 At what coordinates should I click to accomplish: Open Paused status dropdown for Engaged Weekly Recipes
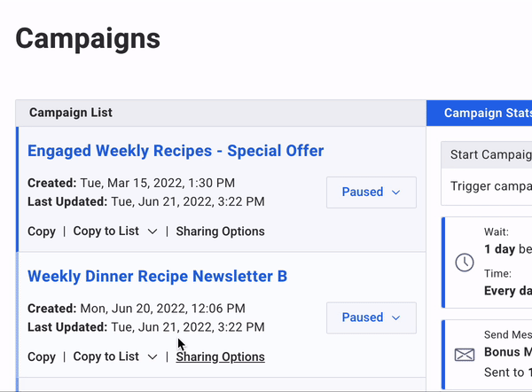pyautogui.click(x=372, y=192)
